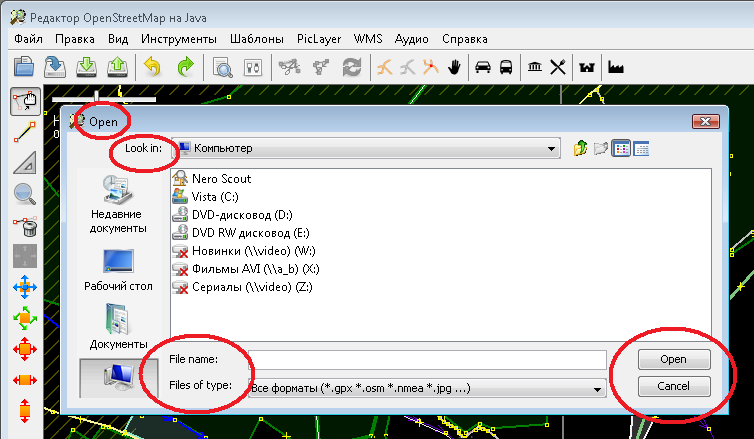Open the Files of type dropdown

point(598,386)
